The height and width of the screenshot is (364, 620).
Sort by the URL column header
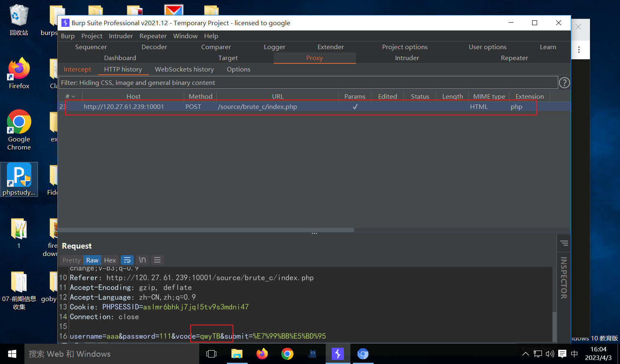coord(278,96)
